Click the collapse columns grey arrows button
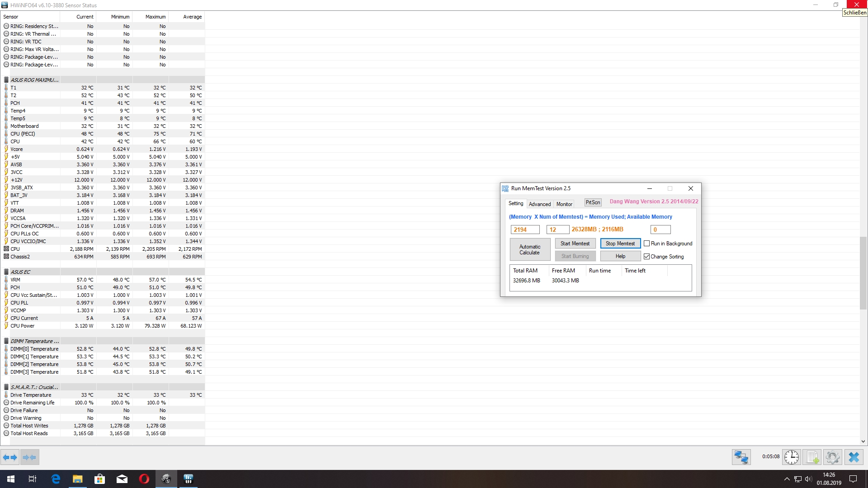 (30, 457)
